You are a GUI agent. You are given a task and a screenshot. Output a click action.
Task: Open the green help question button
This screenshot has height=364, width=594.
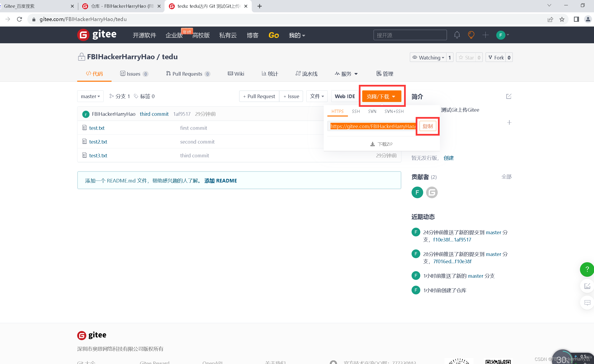587,269
